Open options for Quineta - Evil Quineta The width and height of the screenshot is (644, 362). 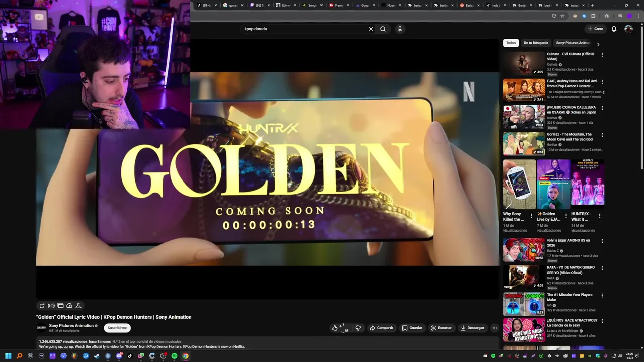[x=602, y=54]
